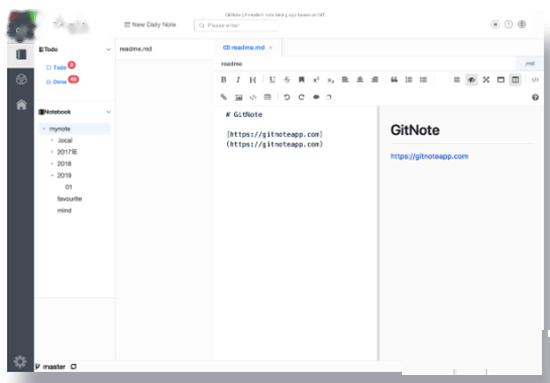Image resolution: width=550 pixels, height=383 pixels.
Task: Insert a heading with H icon
Action: click(253, 80)
